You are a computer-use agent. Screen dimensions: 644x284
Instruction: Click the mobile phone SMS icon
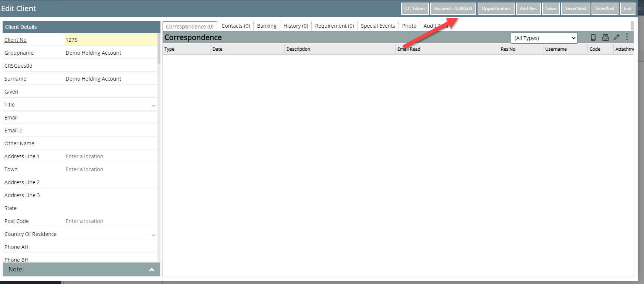pyautogui.click(x=593, y=37)
